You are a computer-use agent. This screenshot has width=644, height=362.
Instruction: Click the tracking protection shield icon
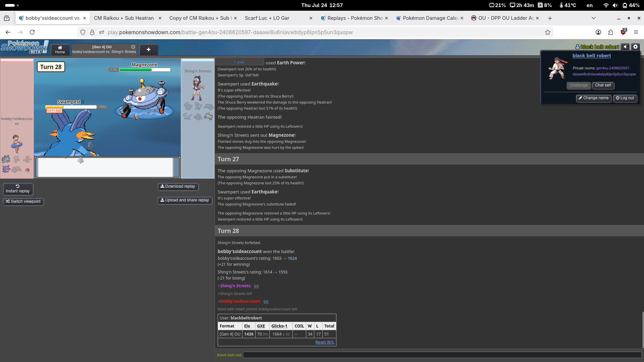[x=83, y=32]
